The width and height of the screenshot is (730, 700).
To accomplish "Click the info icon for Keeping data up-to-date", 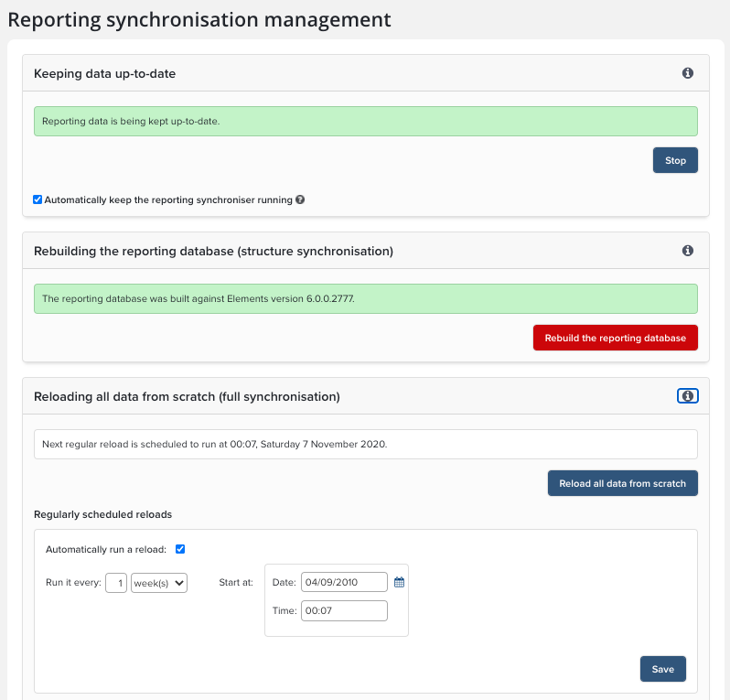I will click(x=687, y=73).
